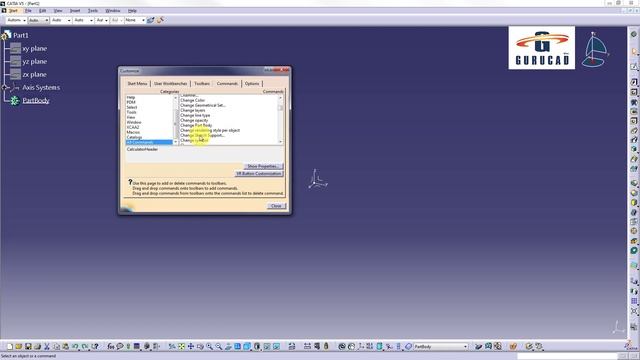Select the PartBody tree item

tap(36, 100)
